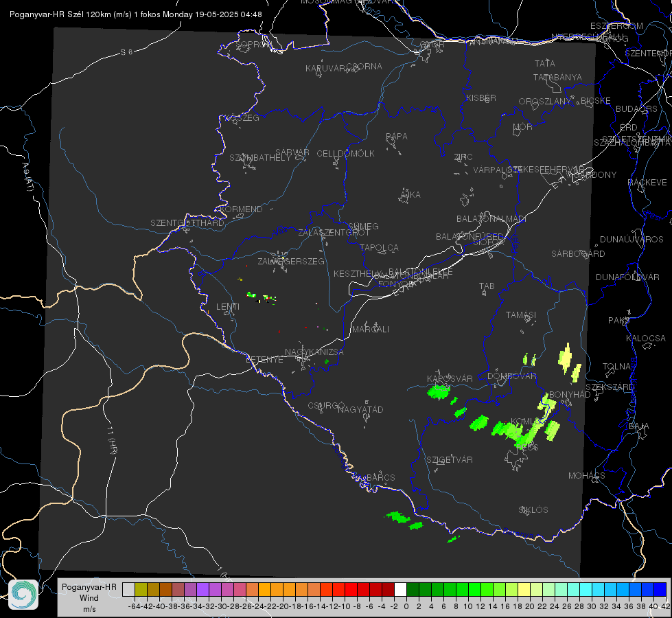Click the SZEKSZÁRD city label

[x=610, y=387]
